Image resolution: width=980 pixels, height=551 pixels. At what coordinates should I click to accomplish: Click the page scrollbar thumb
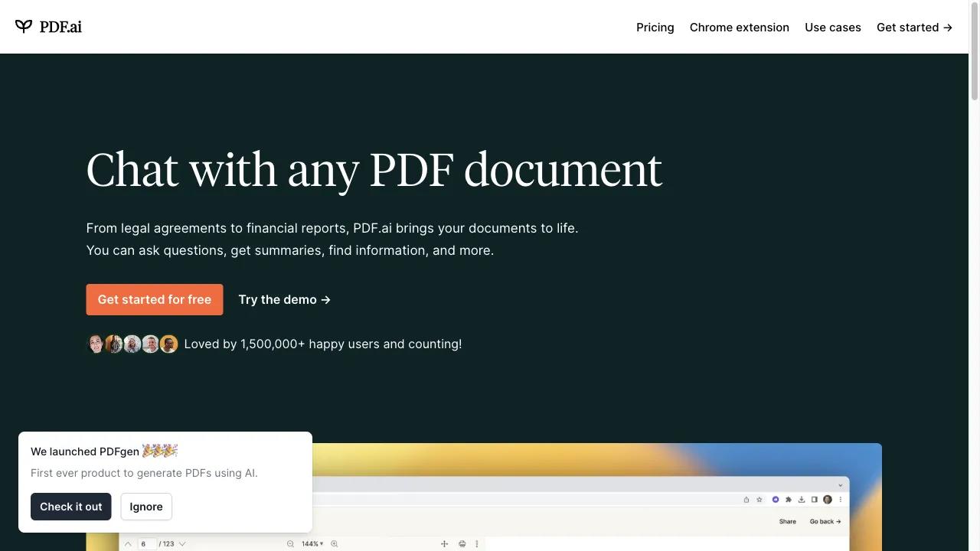(975, 51)
